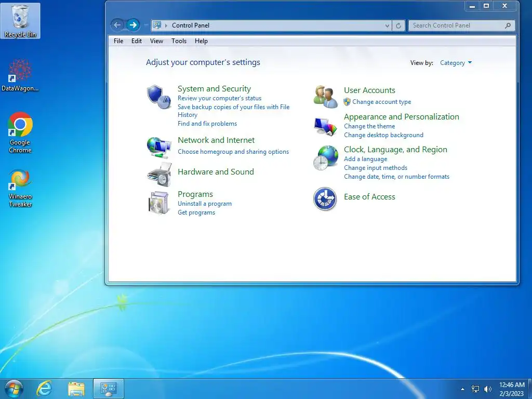The width and height of the screenshot is (532, 399).
Task: Select the DataWagon desktop shortcut
Action: 20,75
